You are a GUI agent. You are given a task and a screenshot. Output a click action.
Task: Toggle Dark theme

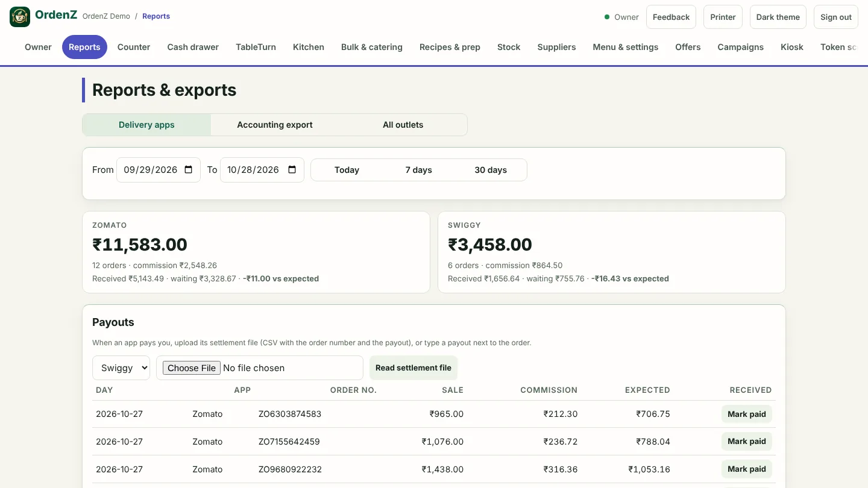click(x=778, y=17)
